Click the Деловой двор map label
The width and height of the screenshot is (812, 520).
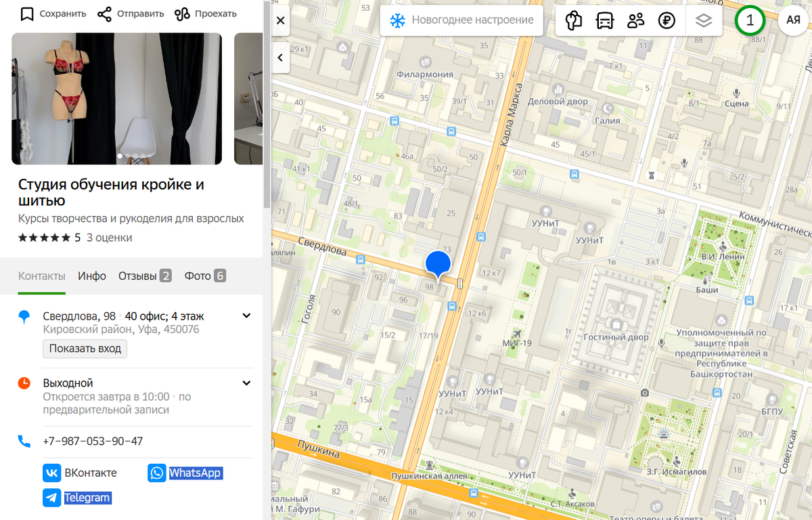click(x=558, y=102)
